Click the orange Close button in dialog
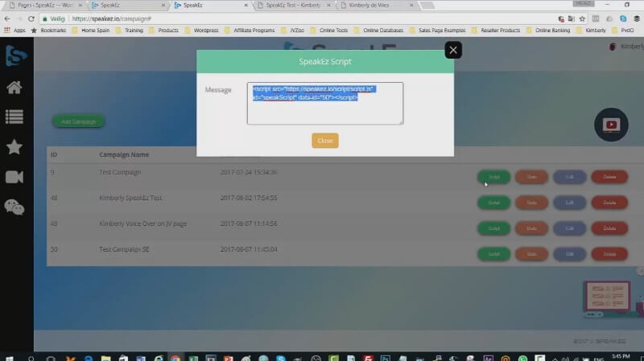 click(325, 141)
